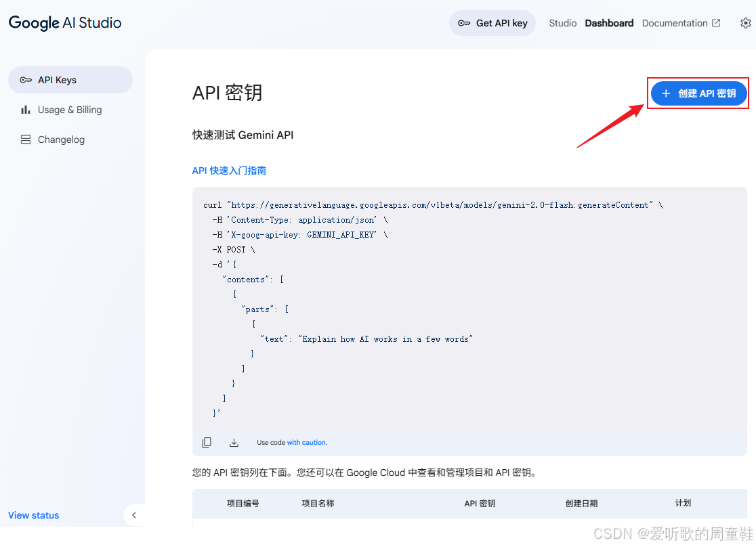The width and height of the screenshot is (756, 547).
Task: Download the code sample
Action: pyautogui.click(x=234, y=442)
